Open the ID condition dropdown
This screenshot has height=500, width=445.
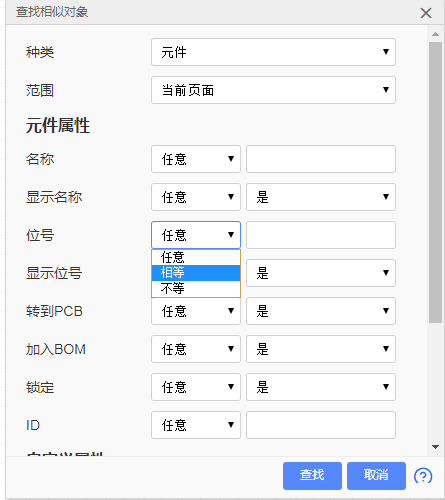tap(196, 425)
